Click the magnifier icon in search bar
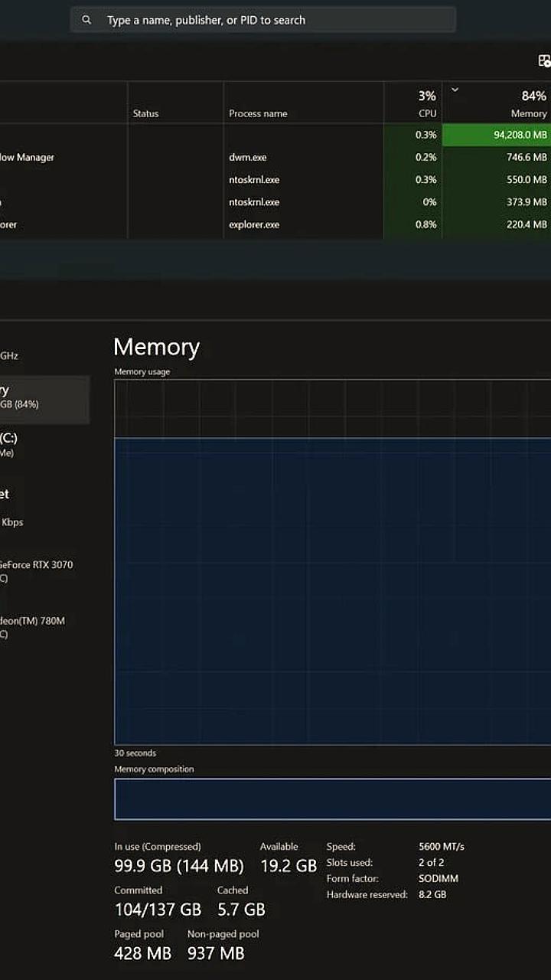This screenshot has width=551, height=980. (86, 20)
